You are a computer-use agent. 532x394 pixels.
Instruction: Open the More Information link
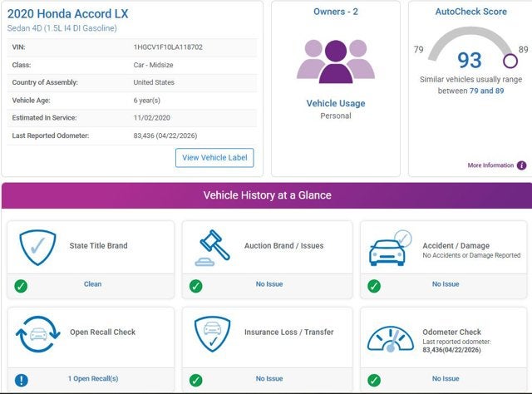[x=490, y=165]
